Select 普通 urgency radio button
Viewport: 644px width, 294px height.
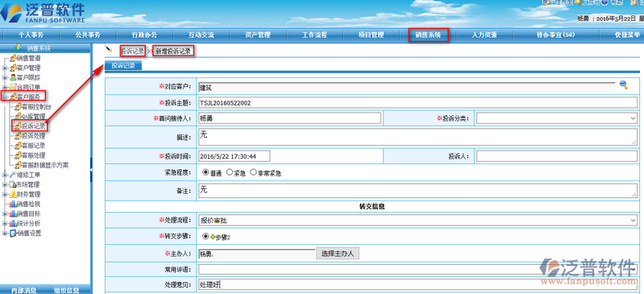point(206,172)
